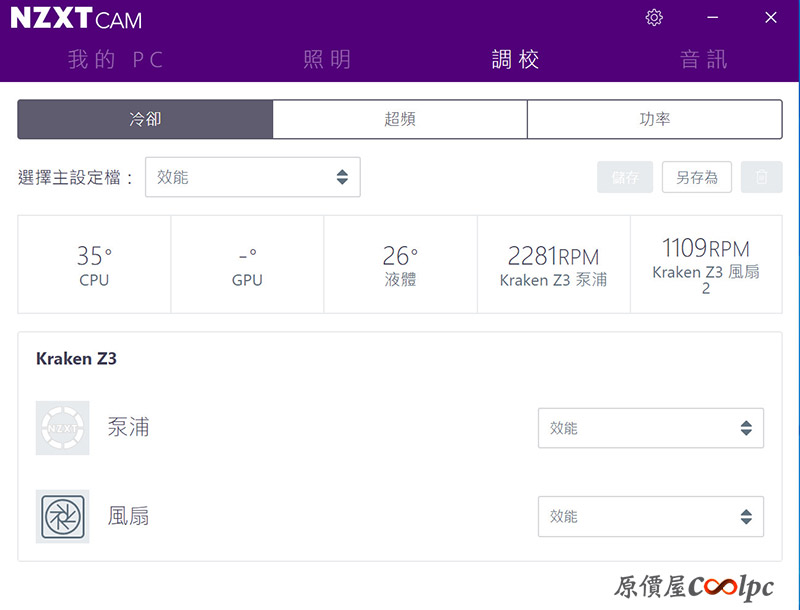Viewport: 800px width, 610px height.
Task: Click the 泵浦 pump label
Action: [x=128, y=427]
